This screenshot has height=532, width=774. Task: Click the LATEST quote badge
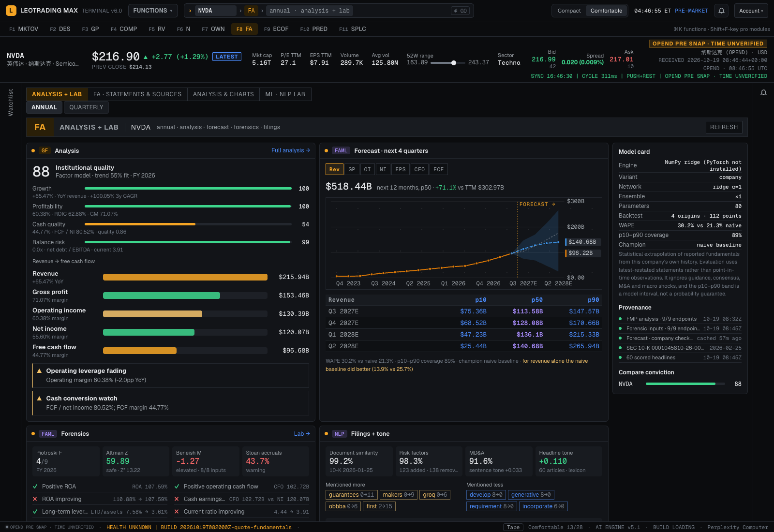pos(227,57)
